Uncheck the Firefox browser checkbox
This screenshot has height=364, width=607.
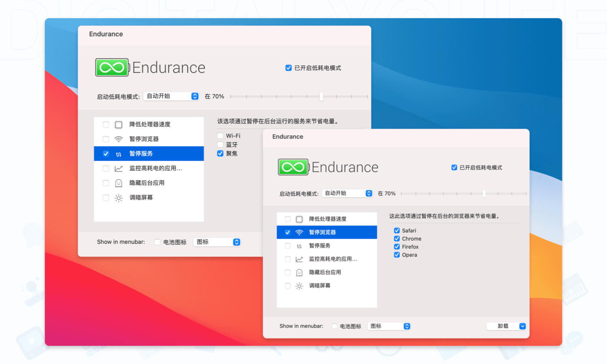(397, 247)
